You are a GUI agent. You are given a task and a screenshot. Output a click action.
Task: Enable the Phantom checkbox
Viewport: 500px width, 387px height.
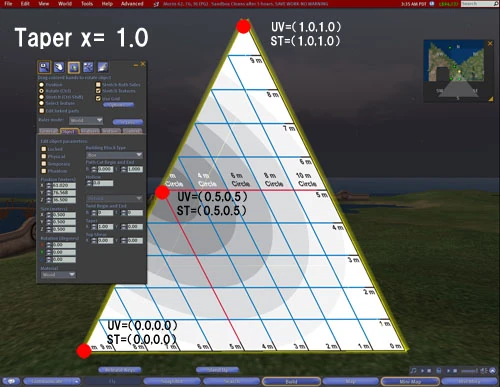(x=44, y=171)
